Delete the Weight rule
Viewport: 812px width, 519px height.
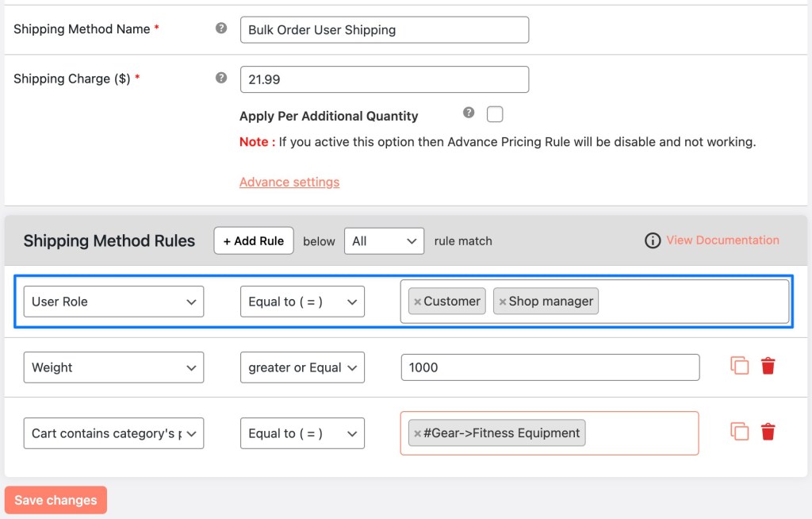click(x=768, y=366)
